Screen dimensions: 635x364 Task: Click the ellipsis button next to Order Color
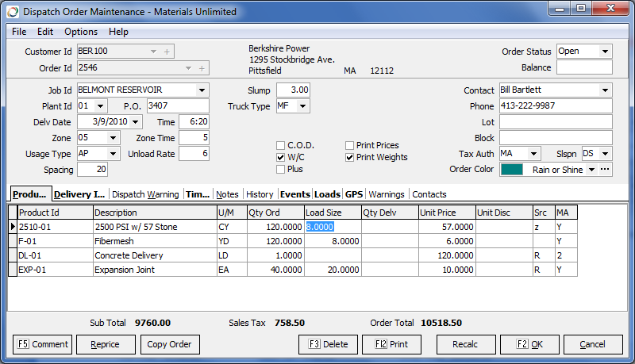pyautogui.click(x=606, y=170)
